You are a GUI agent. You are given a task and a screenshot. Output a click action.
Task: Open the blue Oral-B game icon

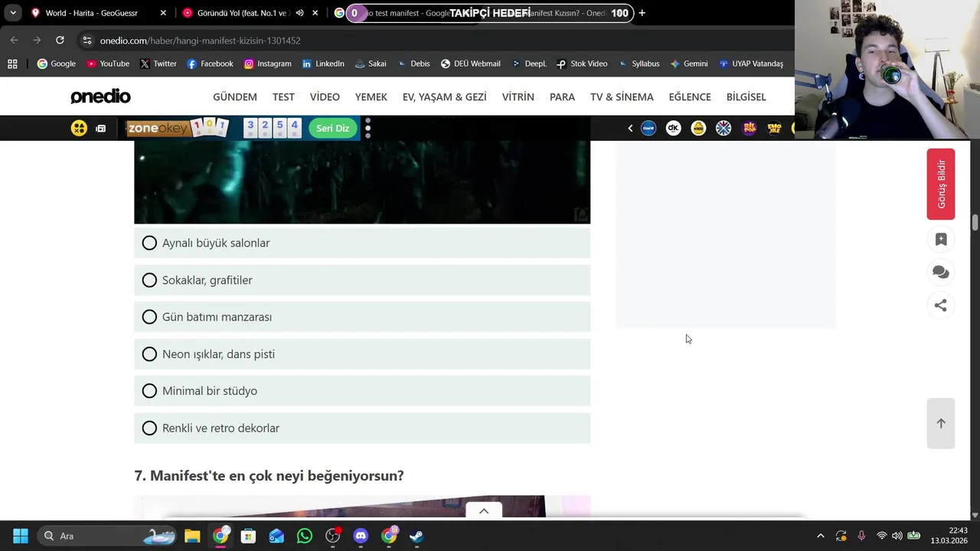tap(648, 128)
